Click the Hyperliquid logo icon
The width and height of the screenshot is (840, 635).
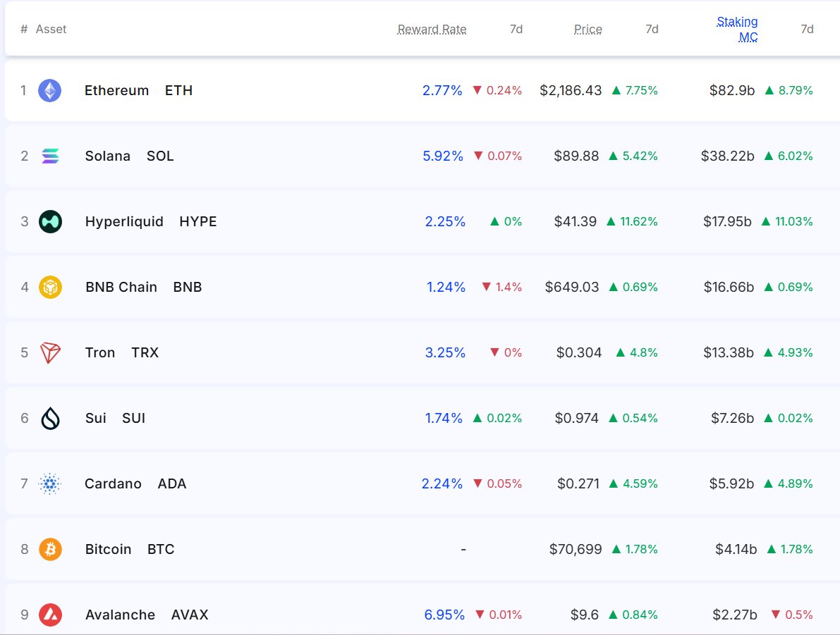click(50, 222)
